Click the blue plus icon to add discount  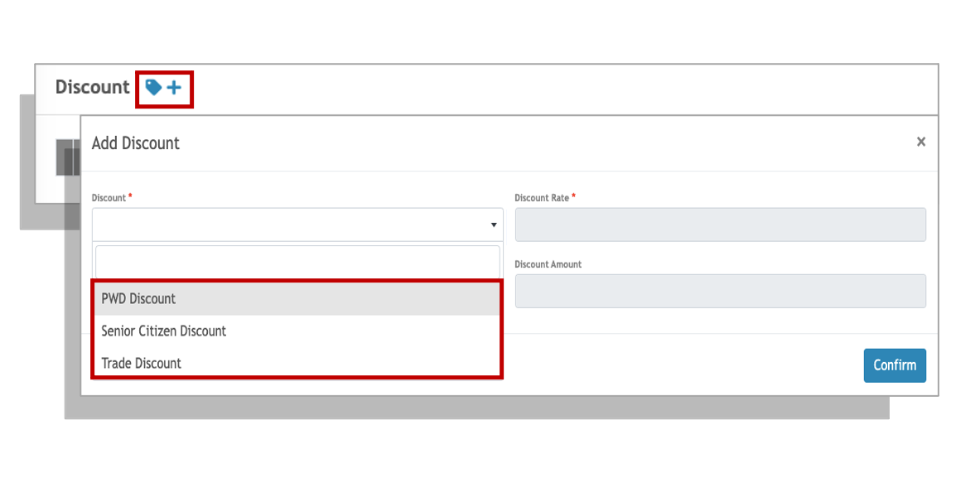point(174,88)
